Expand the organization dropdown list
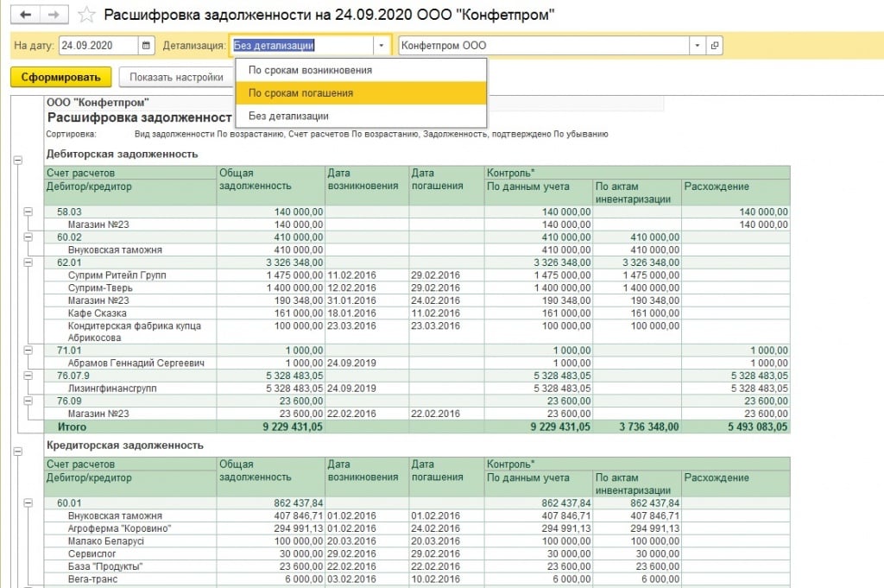884x588 pixels. click(697, 46)
